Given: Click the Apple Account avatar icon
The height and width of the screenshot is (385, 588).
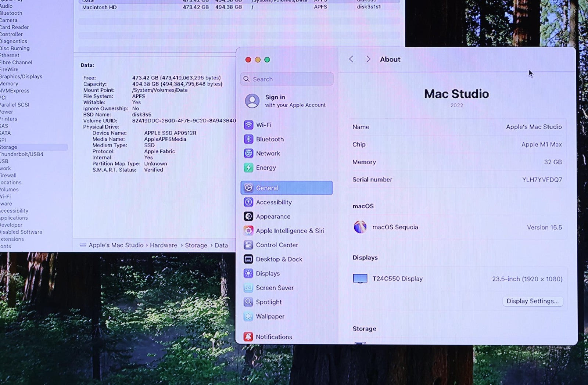Looking at the screenshot, I should click(252, 101).
